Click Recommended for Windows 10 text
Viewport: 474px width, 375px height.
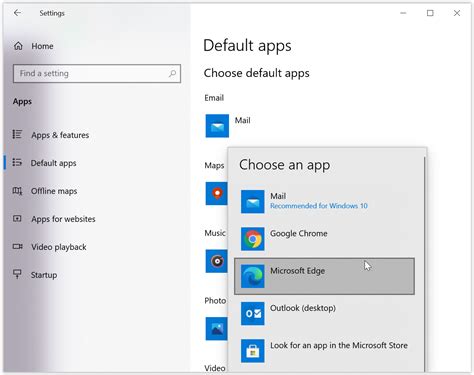[x=319, y=206]
